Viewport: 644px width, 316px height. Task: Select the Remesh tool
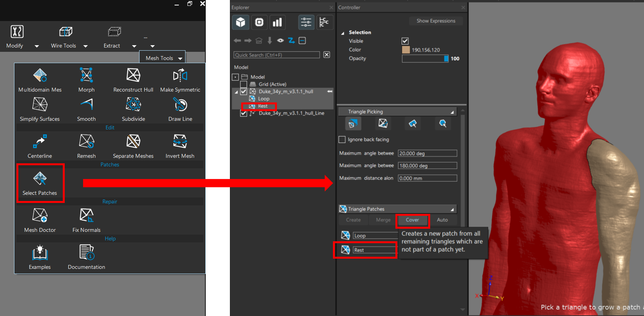[x=86, y=142]
